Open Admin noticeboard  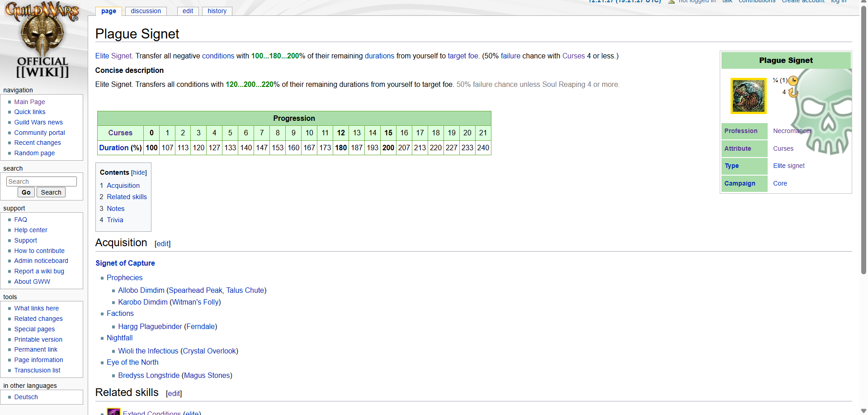(41, 261)
